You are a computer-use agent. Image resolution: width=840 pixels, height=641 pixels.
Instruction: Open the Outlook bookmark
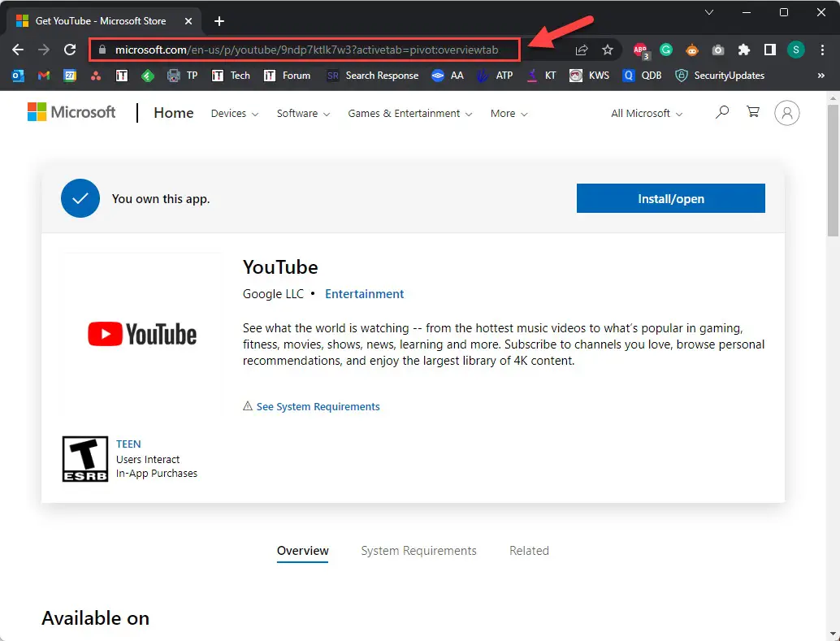[18, 76]
